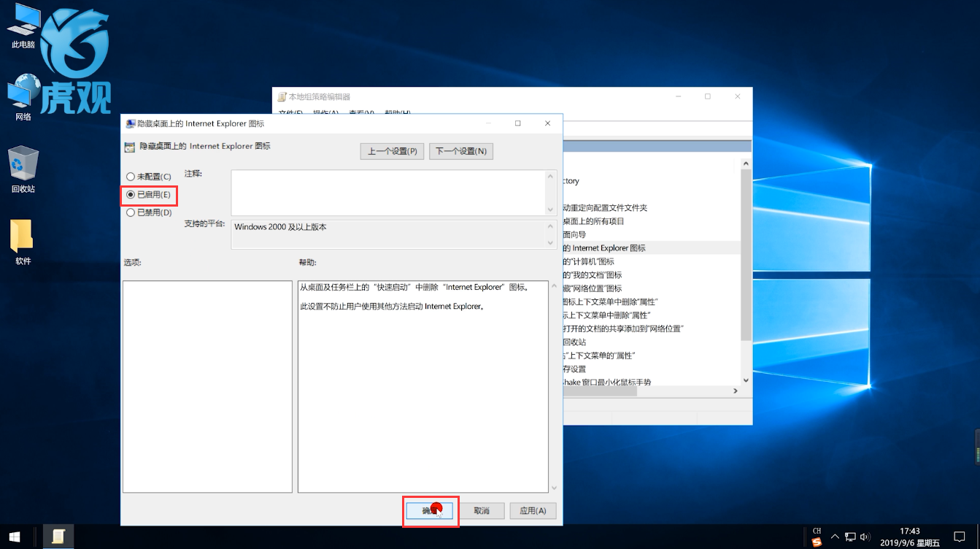The height and width of the screenshot is (549, 980).
Task: Click the group policy list horizontal scrollbar thumb
Action: click(x=600, y=391)
